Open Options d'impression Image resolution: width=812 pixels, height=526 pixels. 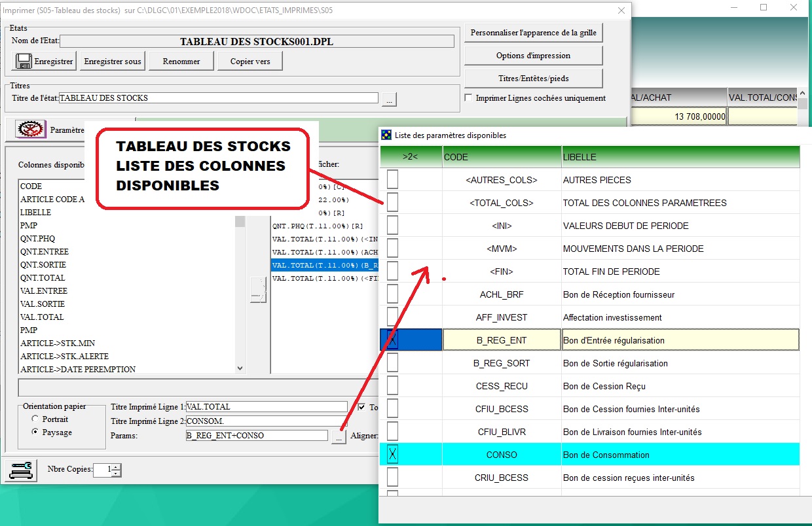533,56
